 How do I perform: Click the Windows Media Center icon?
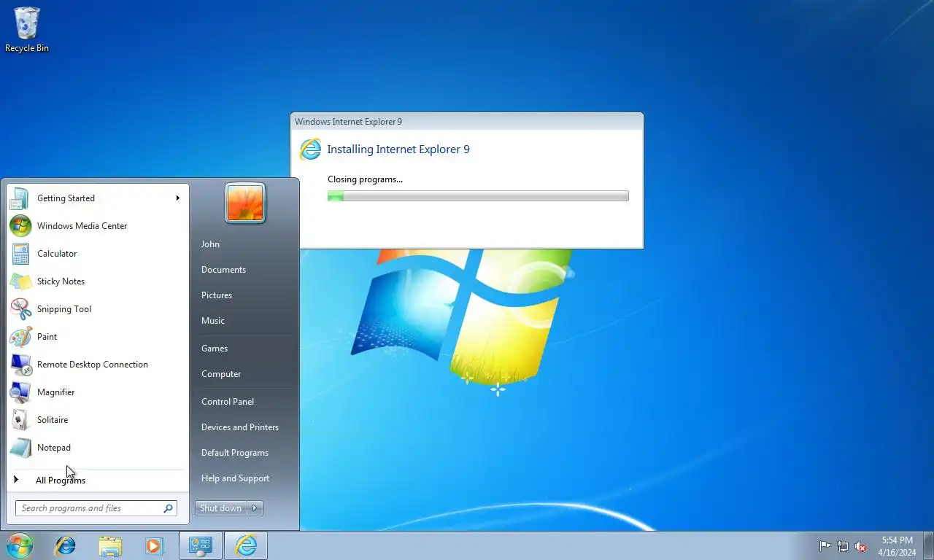point(20,226)
